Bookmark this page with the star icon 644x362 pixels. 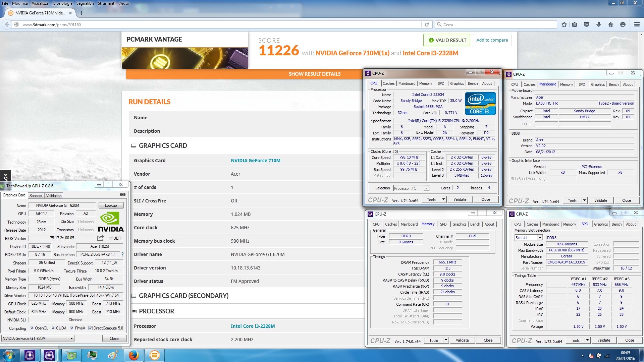coord(564,24)
